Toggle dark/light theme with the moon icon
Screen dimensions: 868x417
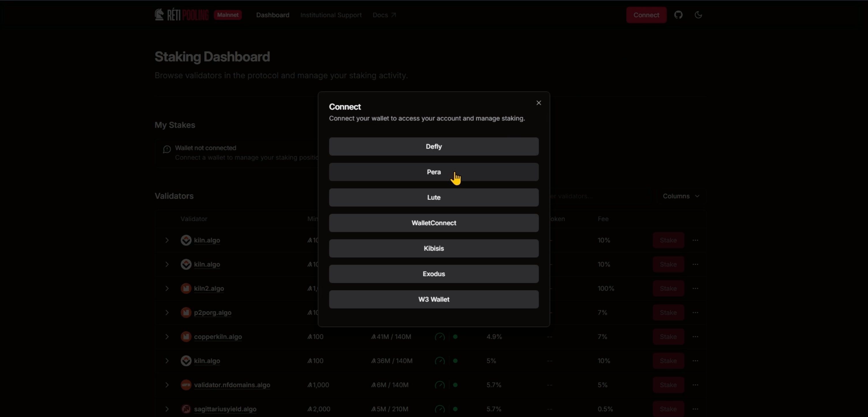point(699,15)
